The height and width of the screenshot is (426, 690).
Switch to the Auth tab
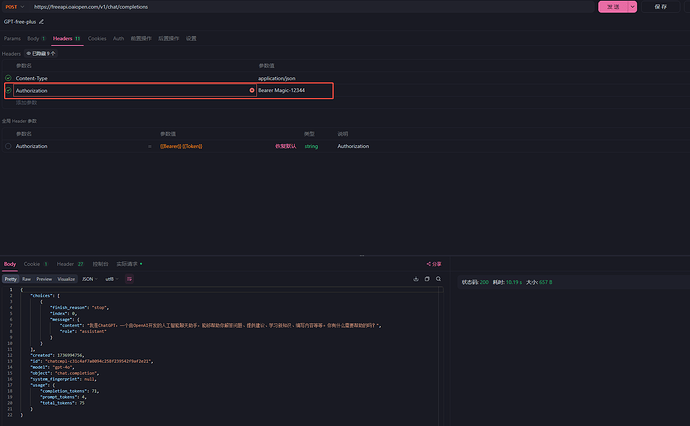pos(118,38)
